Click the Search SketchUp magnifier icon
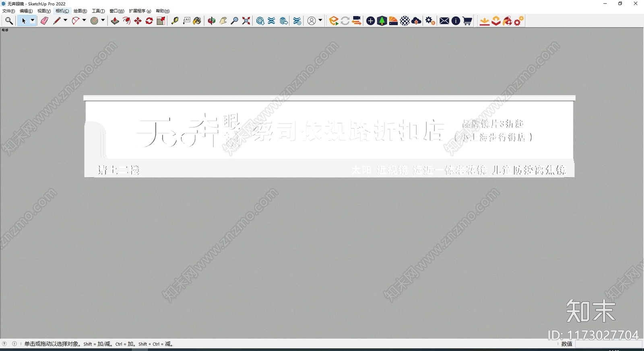 pyautogui.click(x=9, y=21)
